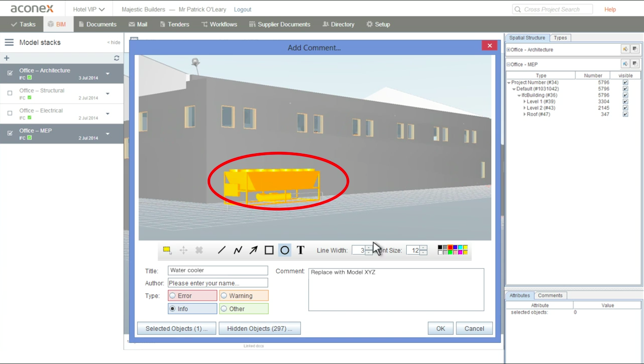This screenshot has height=364, width=644.
Task: Check the Office – Structural model checkbox
Action: [10, 93]
